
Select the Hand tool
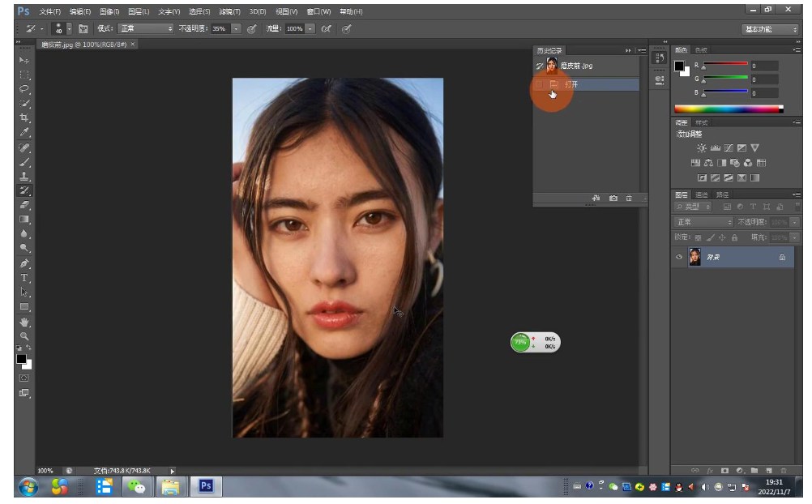[x=24, y=322]
